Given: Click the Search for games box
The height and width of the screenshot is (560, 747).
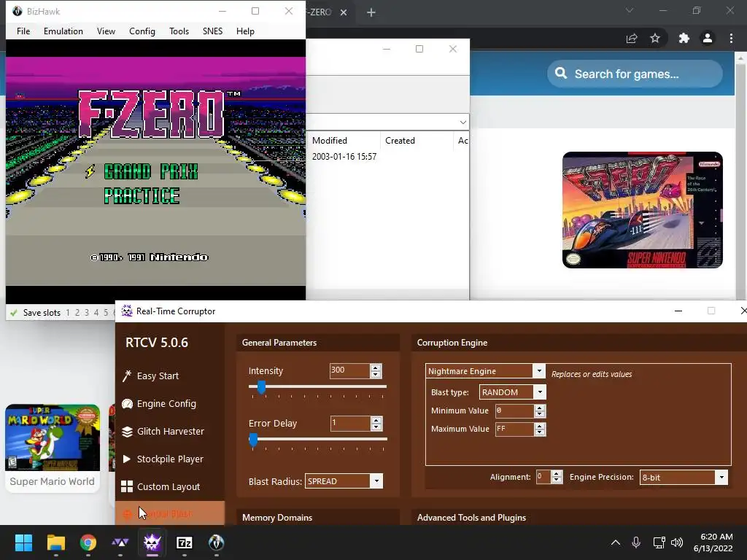Looking at the screenshot, I should click(635, 74).
